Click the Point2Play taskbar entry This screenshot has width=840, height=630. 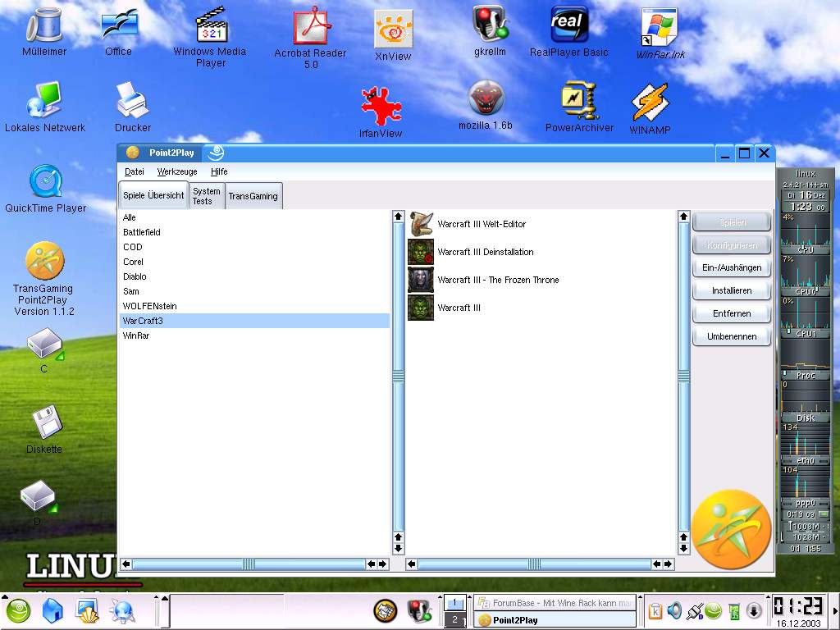coord(555,620)
